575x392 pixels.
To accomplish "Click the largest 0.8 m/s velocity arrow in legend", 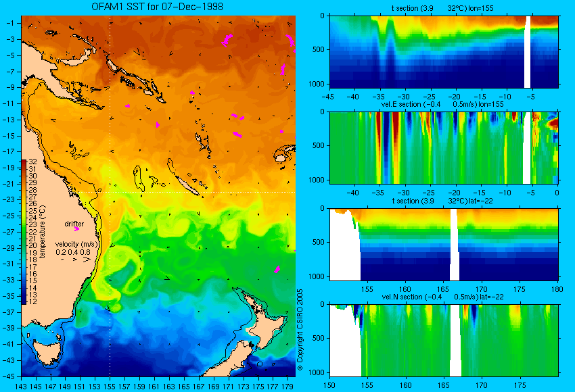I will coord(87,260).
